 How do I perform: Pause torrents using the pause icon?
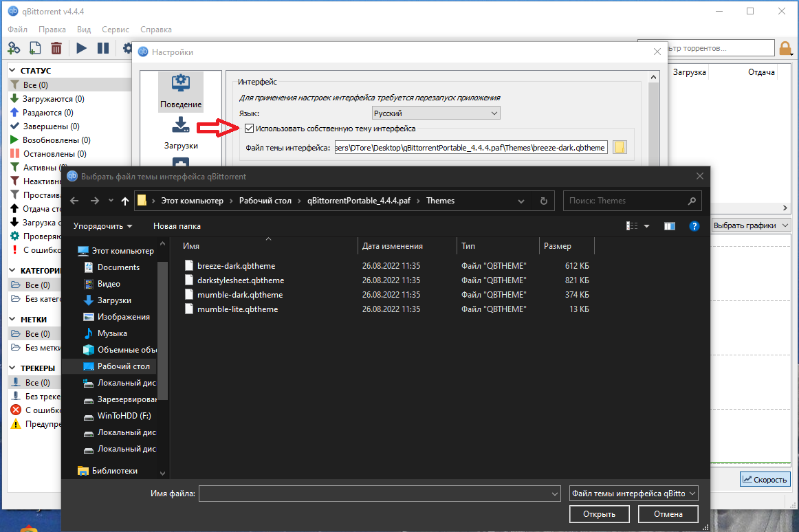click(x=103, y=48)
